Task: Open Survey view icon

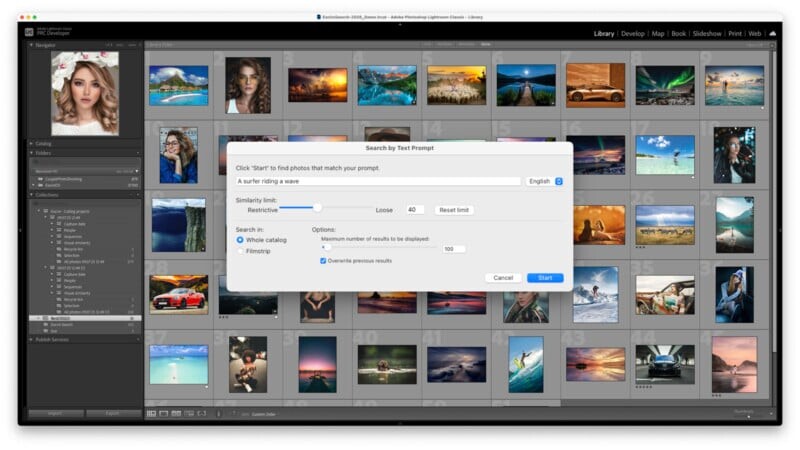Action: point(188,413)
